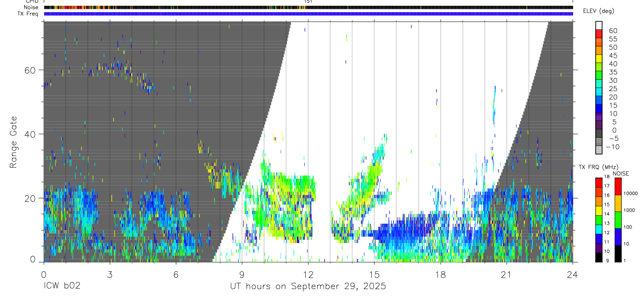This screenshot has width=644, height=297.
Task: Click the '21' tick on the UT hours axis
Action: click(x=507, y=274)
